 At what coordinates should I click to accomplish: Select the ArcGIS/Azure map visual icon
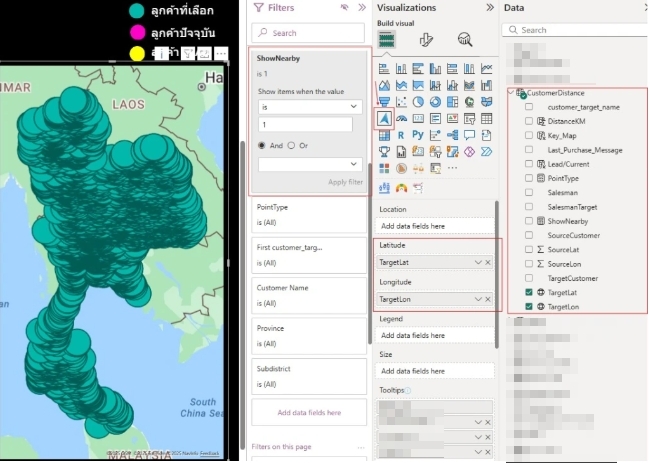pyautogui.click(x=384, y=118)
